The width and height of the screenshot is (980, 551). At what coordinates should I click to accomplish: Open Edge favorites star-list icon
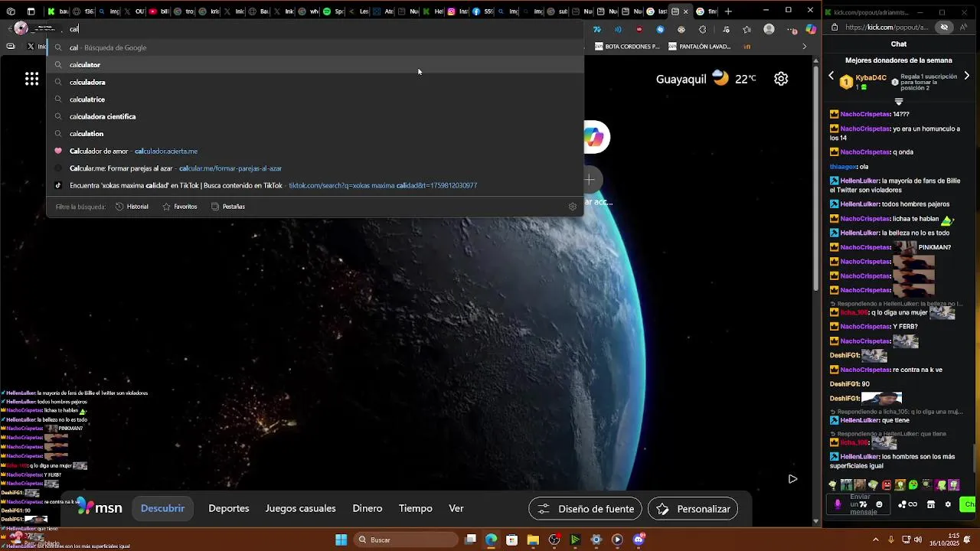click(746, 29)
